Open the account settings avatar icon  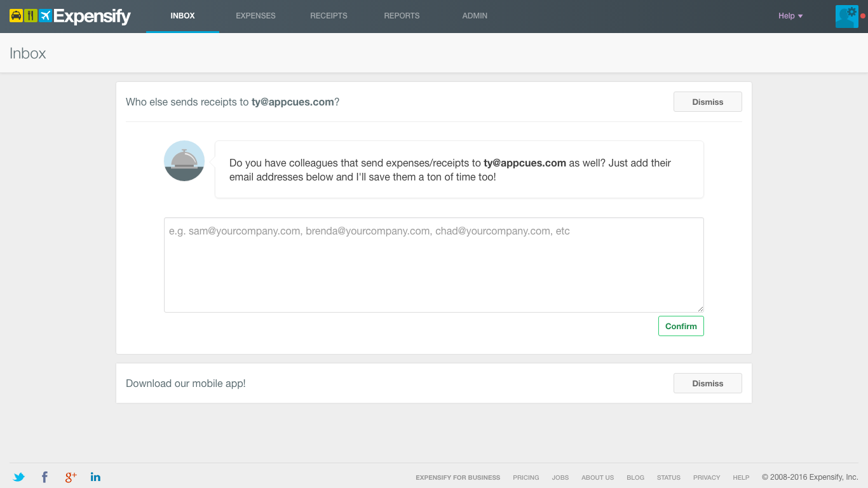tap(847, 16)
